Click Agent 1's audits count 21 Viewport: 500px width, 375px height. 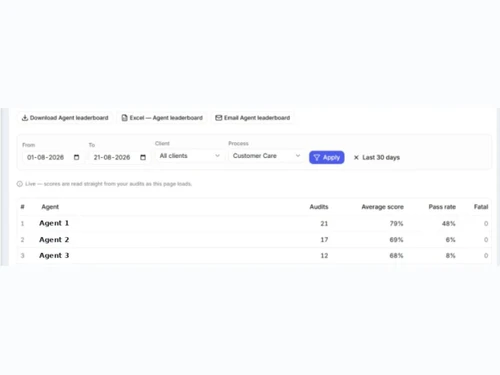(x=324, y=223)
